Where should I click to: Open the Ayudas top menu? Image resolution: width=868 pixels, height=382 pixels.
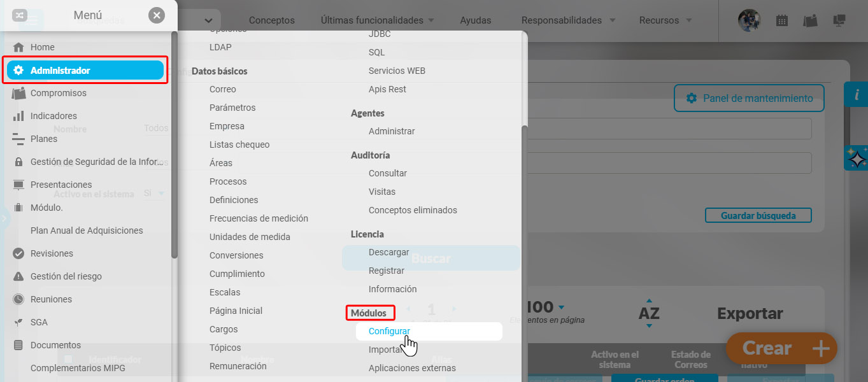476,20
